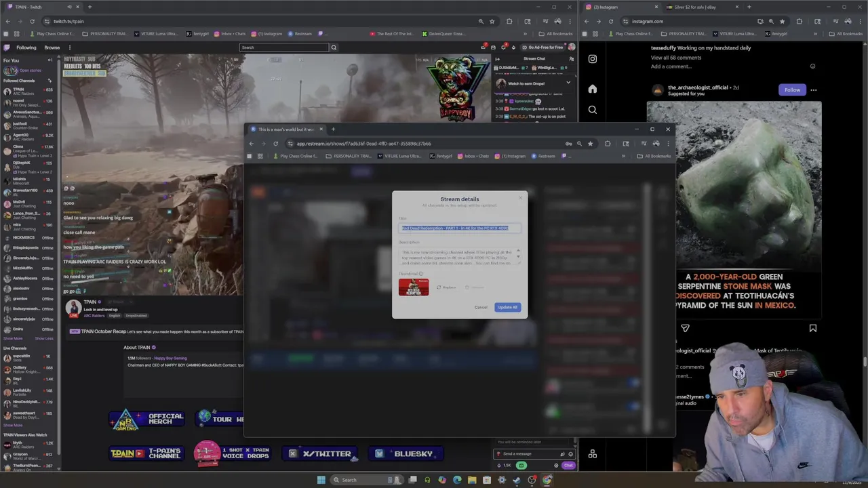Viewport: 868px width, 488px height.
Task: Click View all 68 comments
Action: 676,58
